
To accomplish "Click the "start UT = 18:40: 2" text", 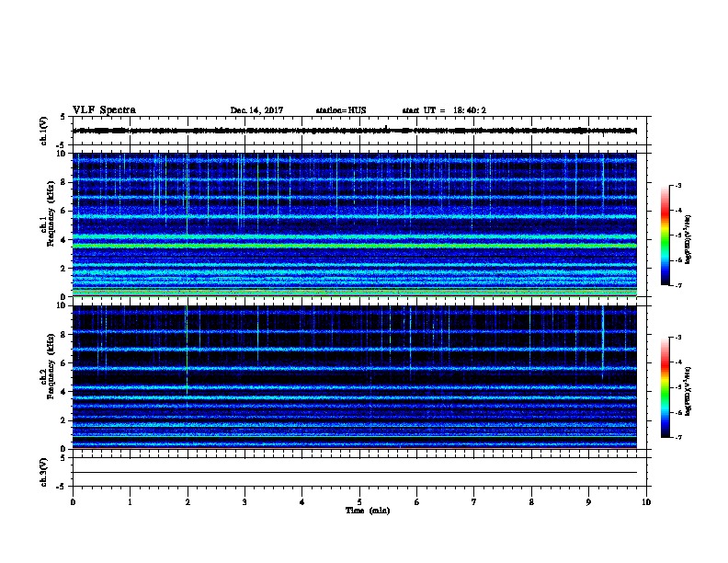I will 444,110.
